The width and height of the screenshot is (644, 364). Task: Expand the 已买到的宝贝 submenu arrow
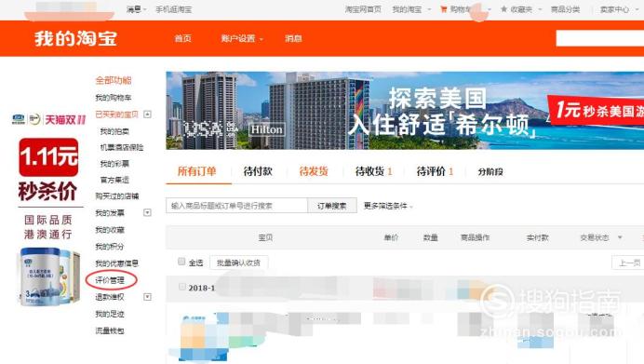[x=147, y=115]
